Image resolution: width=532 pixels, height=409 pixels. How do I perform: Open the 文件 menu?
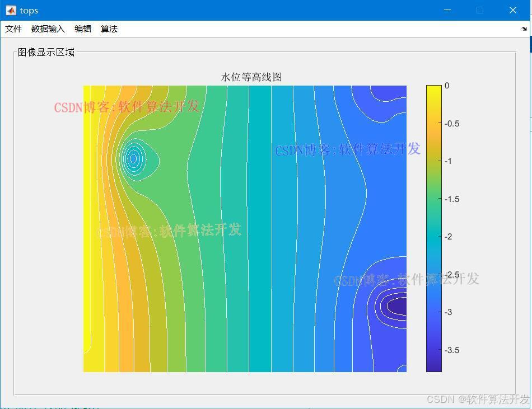(13, 29)
